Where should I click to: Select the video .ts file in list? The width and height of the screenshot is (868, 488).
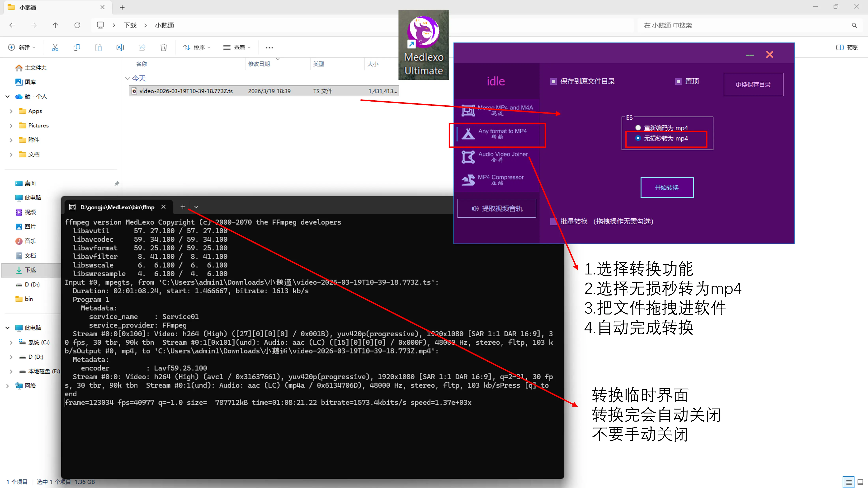186,91
